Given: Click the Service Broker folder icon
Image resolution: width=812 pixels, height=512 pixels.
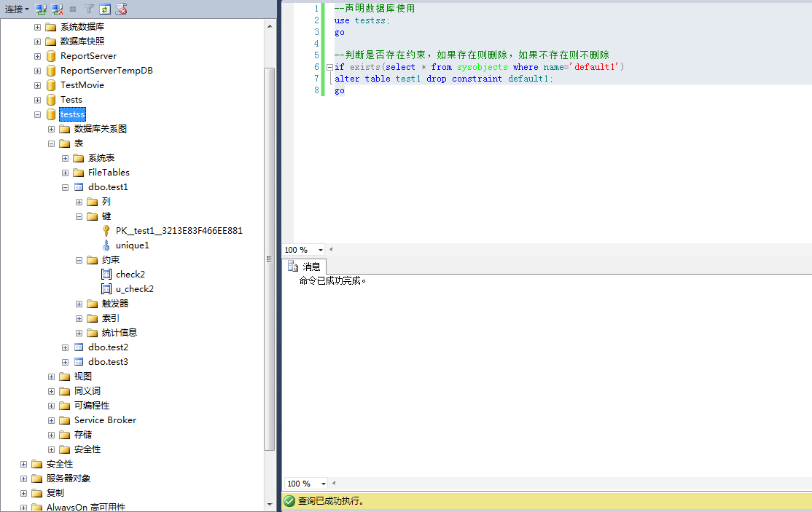Looking at the screenshot, I should (x=65, y=420).
